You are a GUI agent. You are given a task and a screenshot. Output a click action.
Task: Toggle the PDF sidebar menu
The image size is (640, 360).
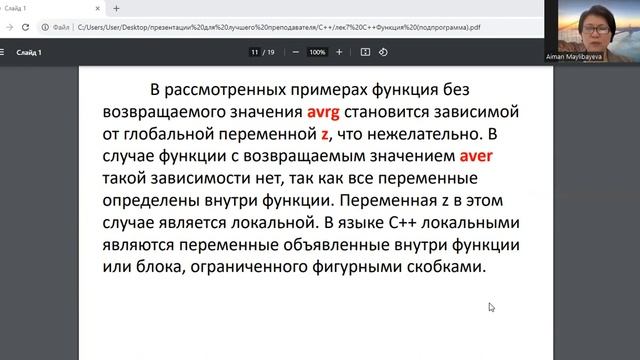coord(2,52)
